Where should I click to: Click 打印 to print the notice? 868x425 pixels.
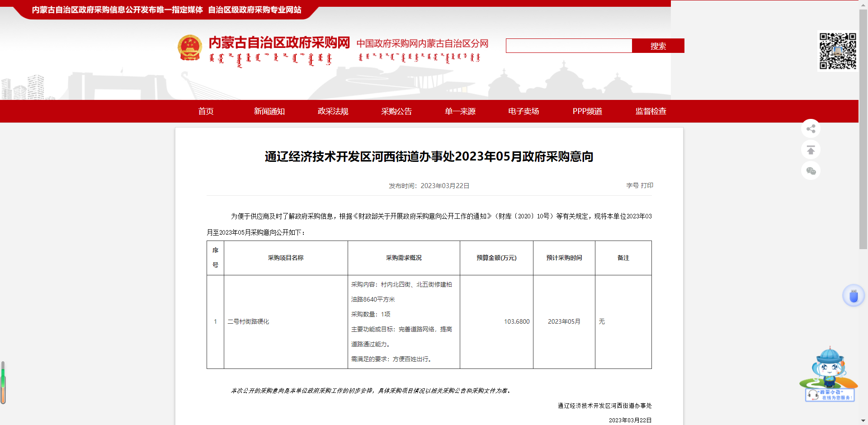pos(647,185)
